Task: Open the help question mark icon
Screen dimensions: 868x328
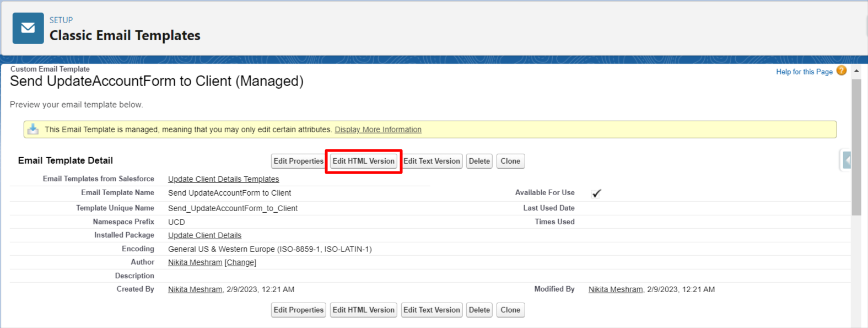Action: click(841, 71)
